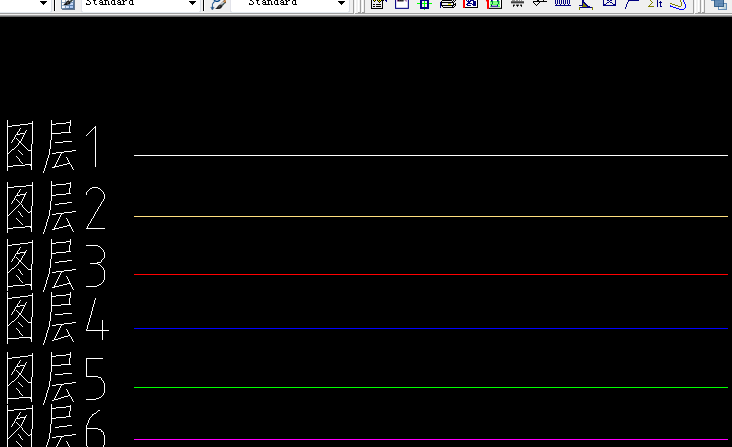Viewport: 732px width, 447px height.
Task: Expand the leftmost cut-off dropdown arrow
Action: [43, 4]
